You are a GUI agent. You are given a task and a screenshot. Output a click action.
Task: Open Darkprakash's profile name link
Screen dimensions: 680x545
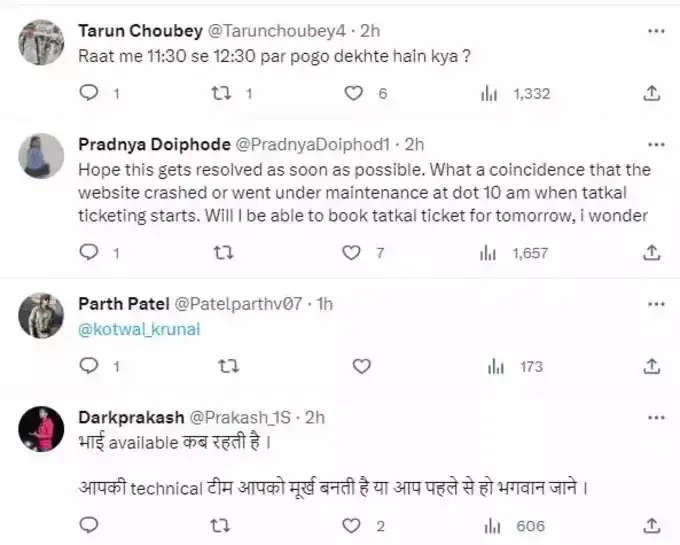pyautogui.click(x=130, y=416)
